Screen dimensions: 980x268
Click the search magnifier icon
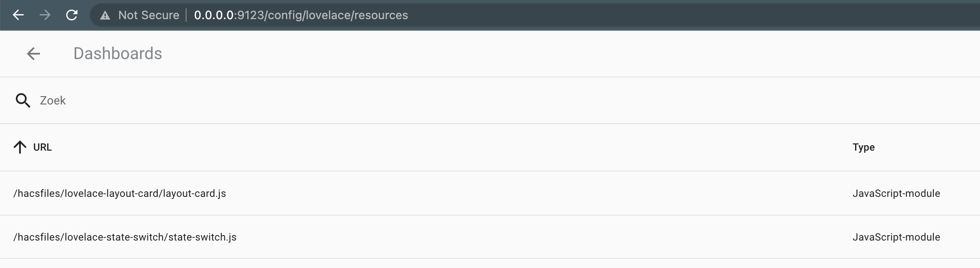pyautogui.click(x=23, y=100)
